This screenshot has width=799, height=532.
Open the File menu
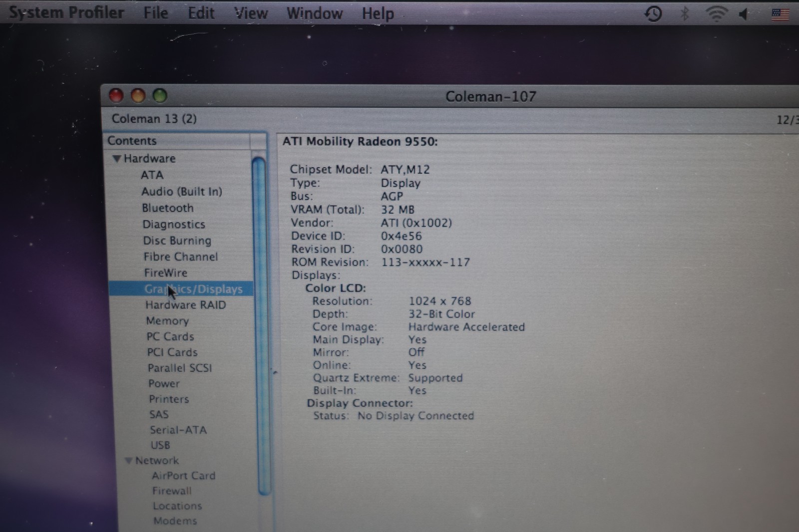pyautogui.click(x=156, y=13)
